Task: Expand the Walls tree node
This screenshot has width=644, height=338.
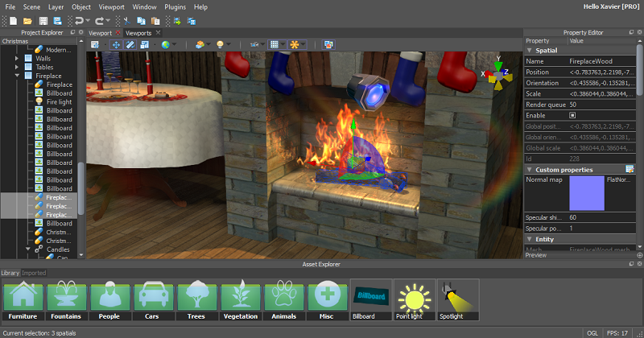Action: coord(17,59)
